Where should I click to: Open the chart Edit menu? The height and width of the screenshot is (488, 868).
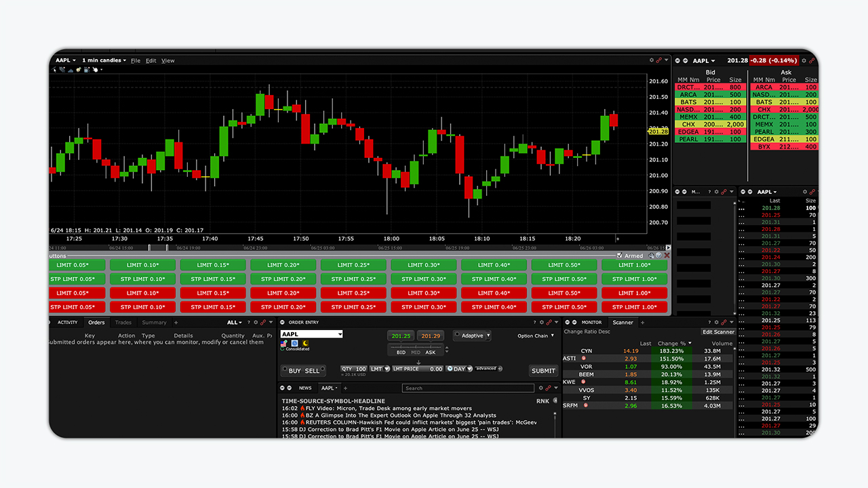[151, 60]
